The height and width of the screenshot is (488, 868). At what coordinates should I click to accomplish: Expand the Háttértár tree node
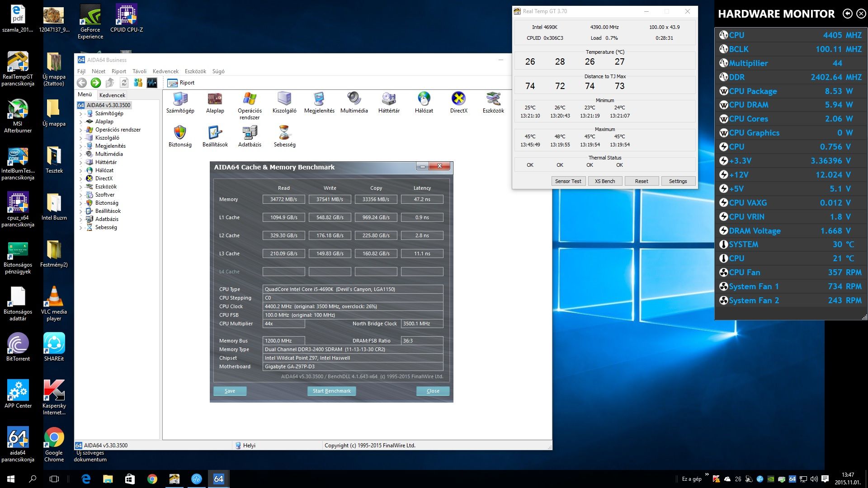(x=81, y=162)
